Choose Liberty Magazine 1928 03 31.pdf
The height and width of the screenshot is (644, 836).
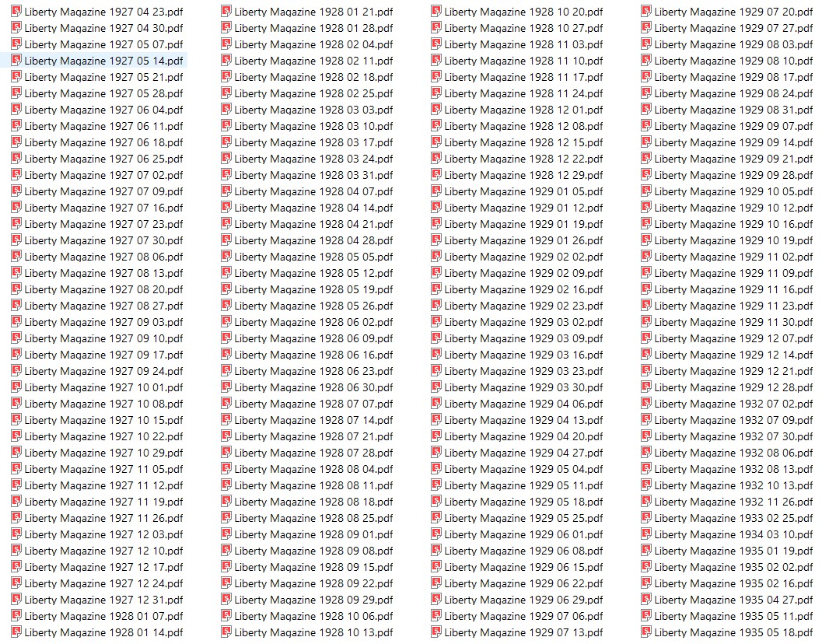(308, 175)
